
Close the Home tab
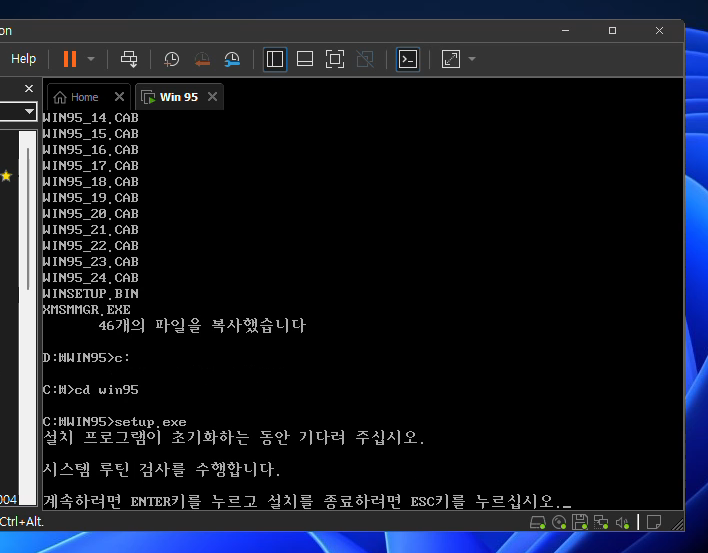pos(119,97)
